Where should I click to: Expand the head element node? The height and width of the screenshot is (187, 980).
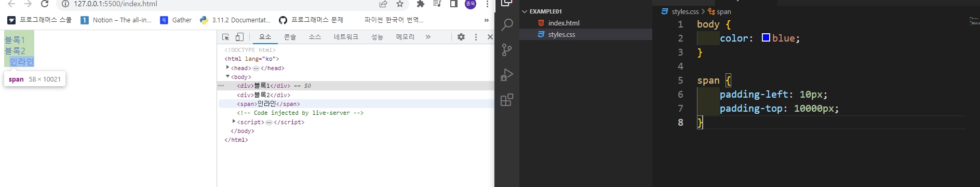[228, 68]
